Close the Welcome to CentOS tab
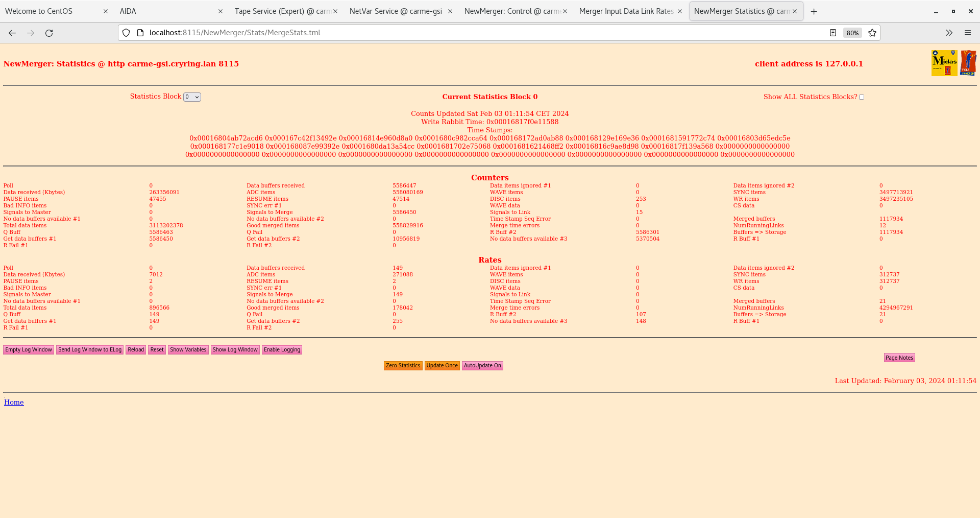The image size is (980, 518). tap(106, 11)
